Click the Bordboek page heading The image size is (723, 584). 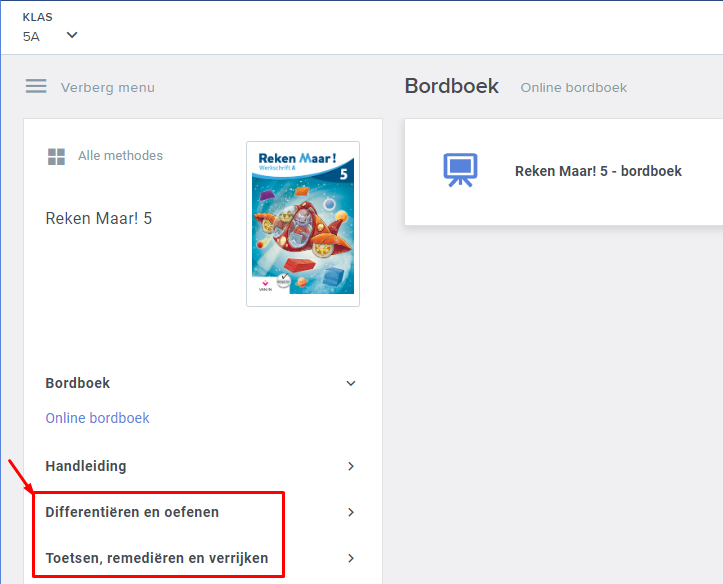tap(451, 86)
